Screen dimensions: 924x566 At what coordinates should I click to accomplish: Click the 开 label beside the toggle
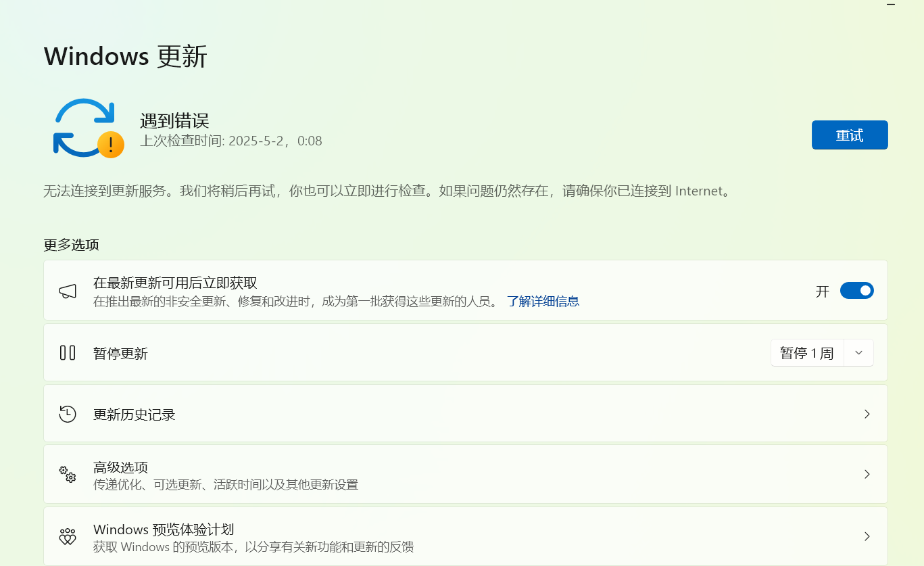point(823,291)
